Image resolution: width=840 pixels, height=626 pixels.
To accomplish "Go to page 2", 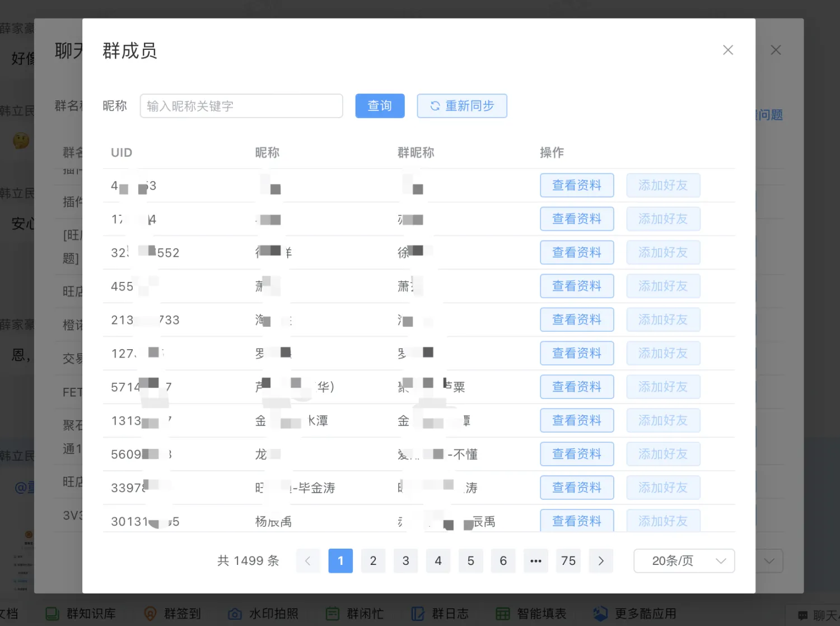I will coord(373,560).
